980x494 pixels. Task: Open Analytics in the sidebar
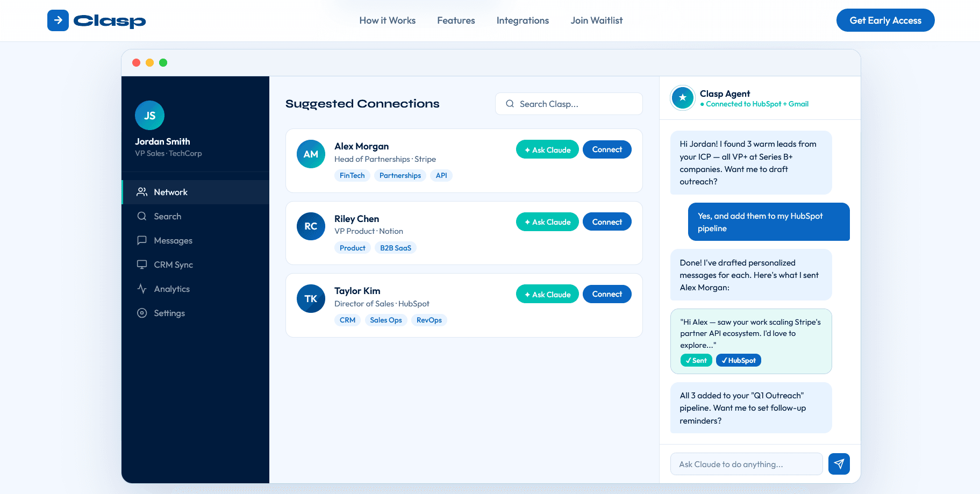pyautogui.click(x=171, y=289)
